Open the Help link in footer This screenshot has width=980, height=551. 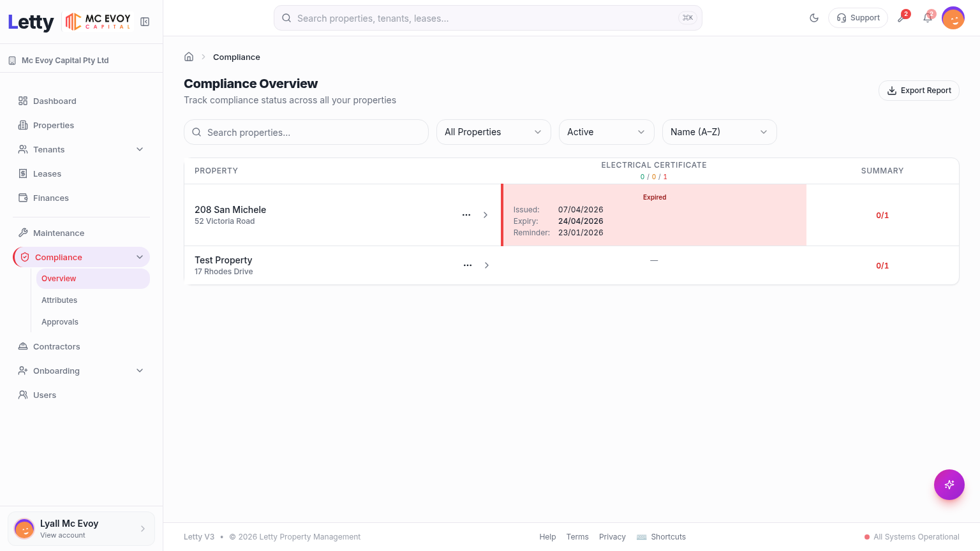click(547, 537)
